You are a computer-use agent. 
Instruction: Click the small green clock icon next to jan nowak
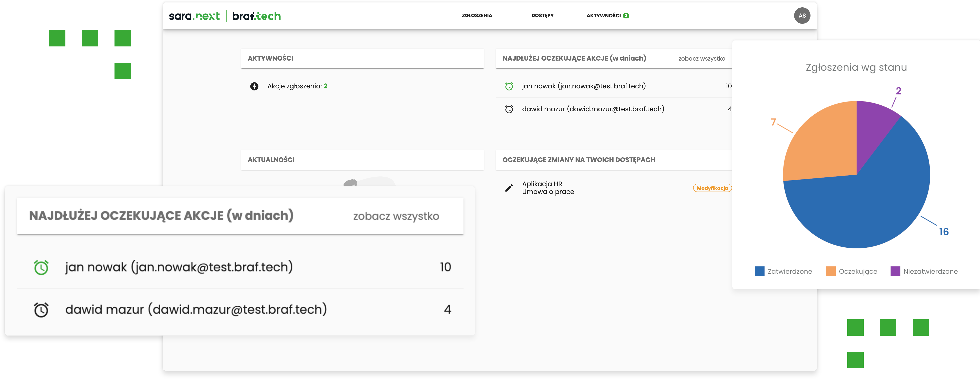click(x=509, y=86)
